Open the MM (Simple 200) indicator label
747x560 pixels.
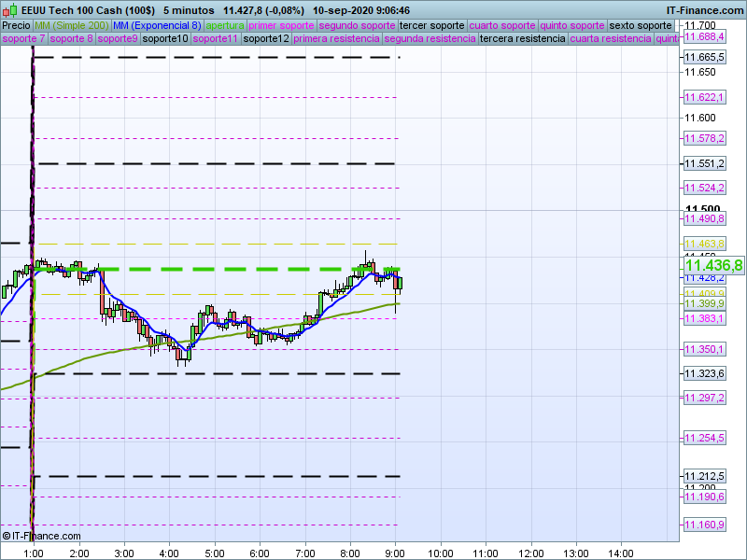tap(71, 25)
